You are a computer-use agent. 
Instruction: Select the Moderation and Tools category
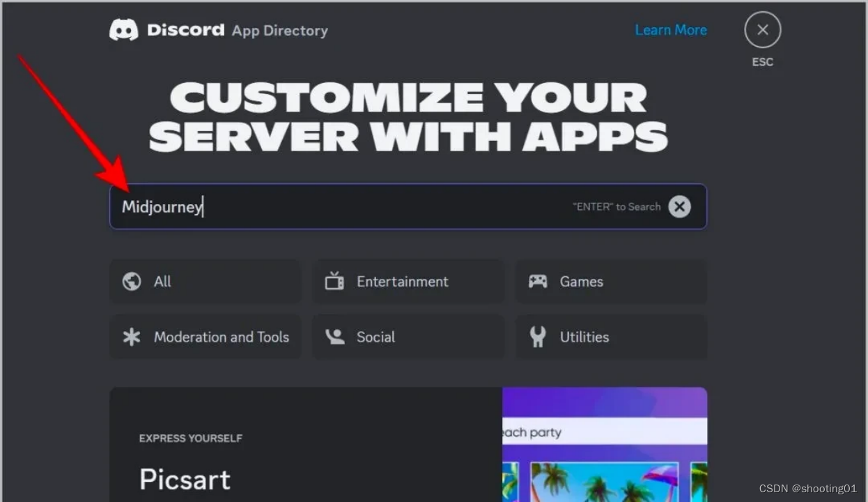206,337
